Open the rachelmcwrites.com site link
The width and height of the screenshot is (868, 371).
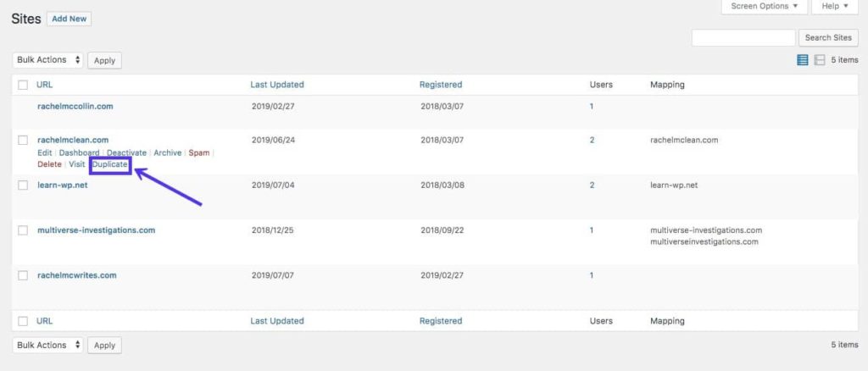[77, 275]
